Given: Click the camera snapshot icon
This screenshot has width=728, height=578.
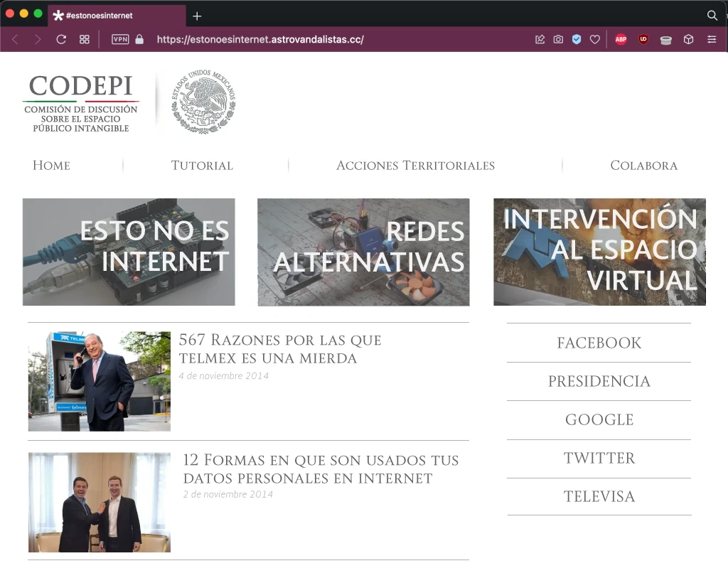Looking at the screenshot, I should pos(558,40).
